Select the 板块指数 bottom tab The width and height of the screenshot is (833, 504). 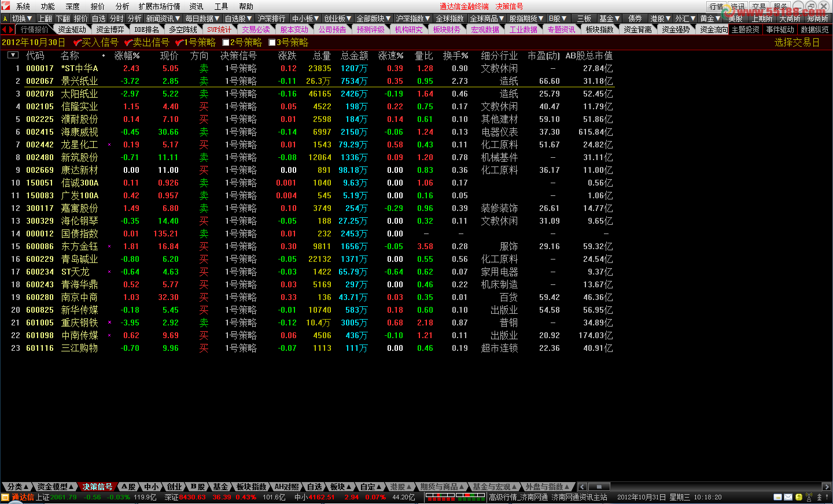tap(252, 487)
